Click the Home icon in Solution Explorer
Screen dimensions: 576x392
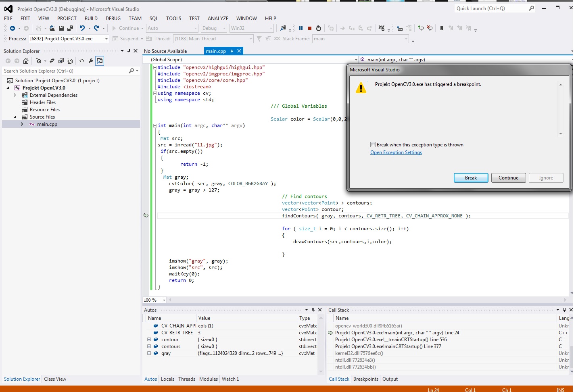(x=26, y=61)
